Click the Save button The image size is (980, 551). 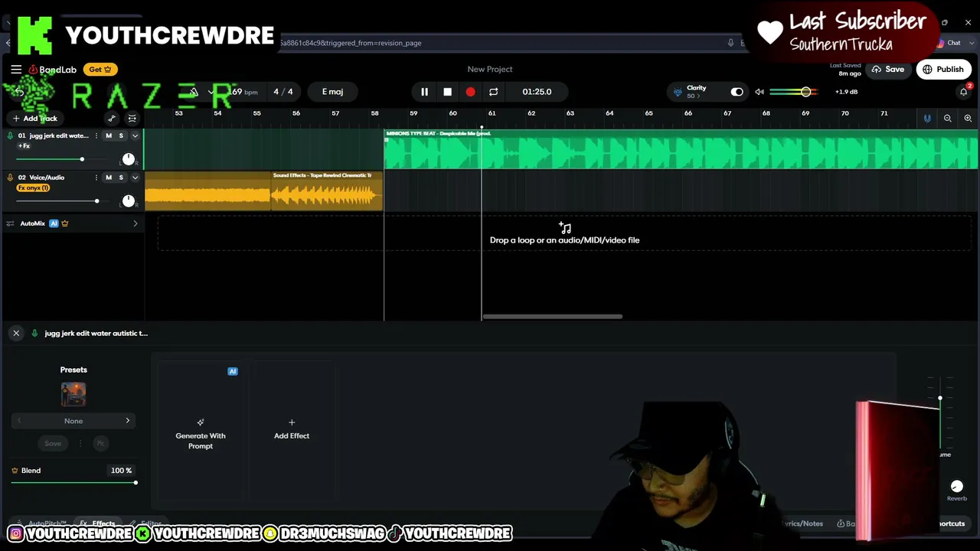887,70
